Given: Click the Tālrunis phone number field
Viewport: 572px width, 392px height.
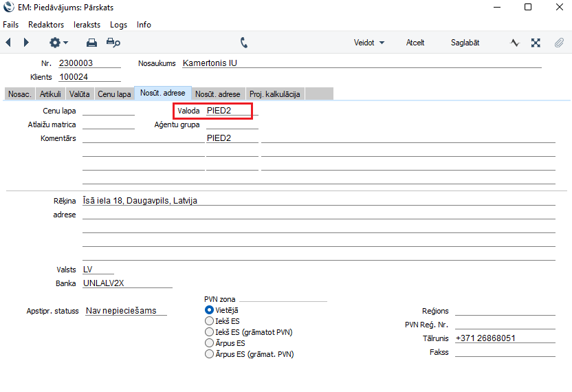Looking at the screenshot, I should tap(504, 338).
